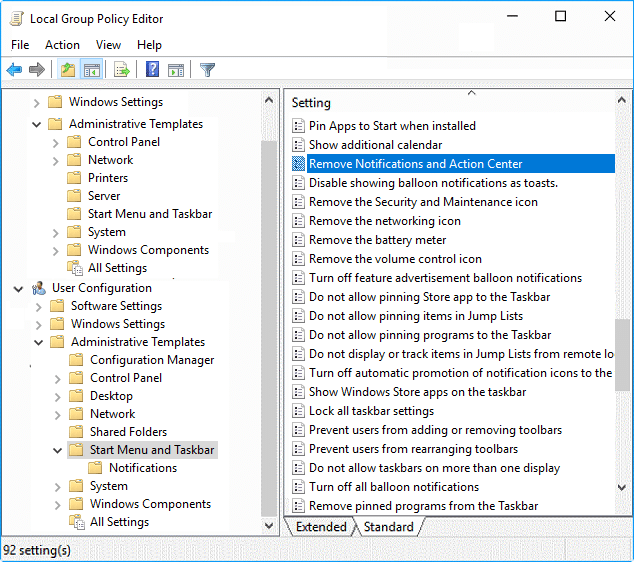Toggle Show/Hide Console Tree icon
Screen dimensions: 634x562
click(x=91, y=70)
